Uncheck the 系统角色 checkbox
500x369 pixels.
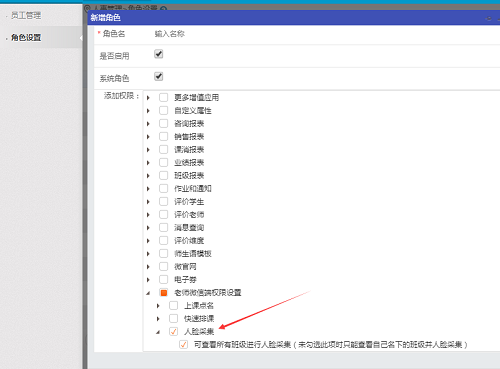159,77
